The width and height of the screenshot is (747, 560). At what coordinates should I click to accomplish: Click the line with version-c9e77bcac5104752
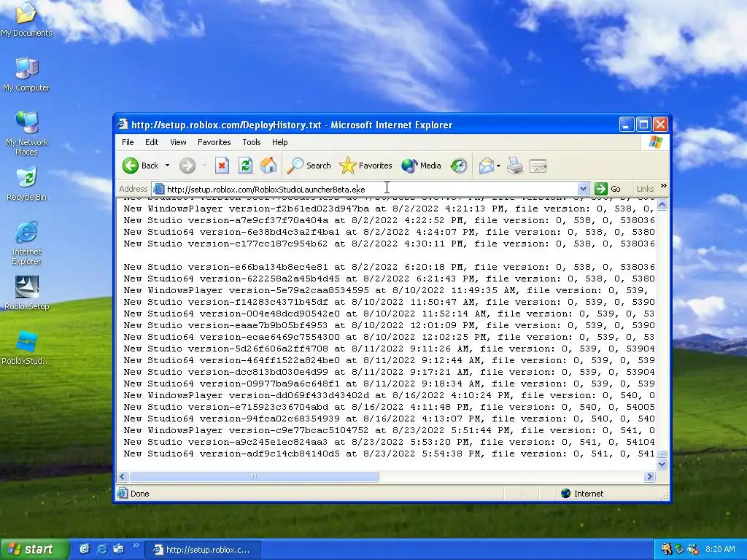pyautogui.click(x=389, y=430)
